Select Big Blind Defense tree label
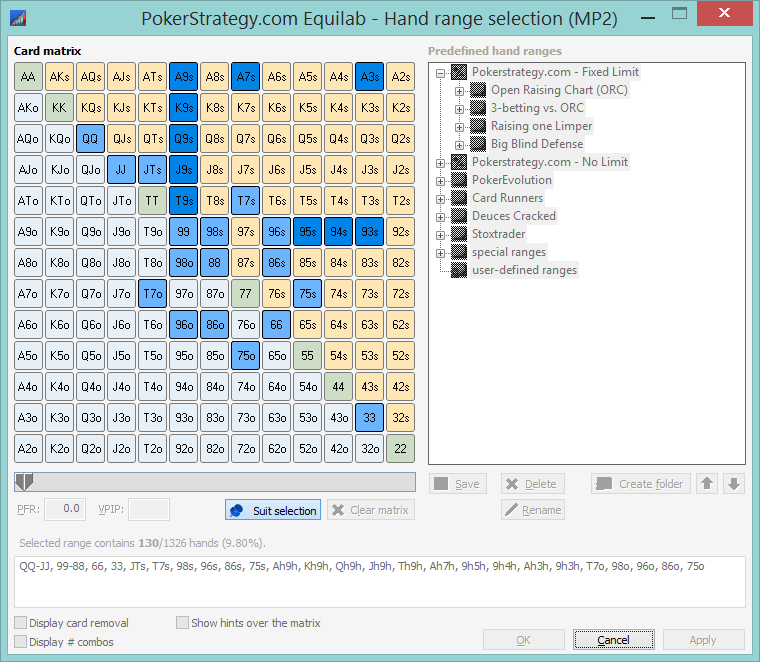This screenshot has height=662, width=760. (537, 144)
